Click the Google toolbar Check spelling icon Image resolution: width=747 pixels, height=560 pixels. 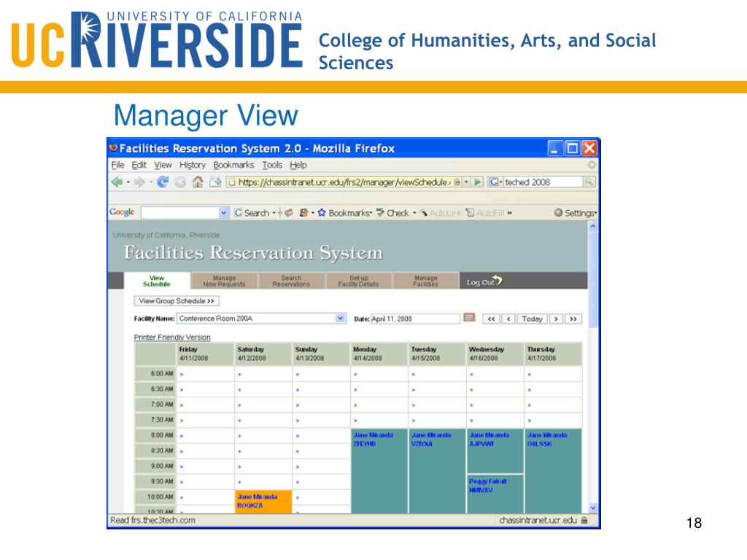coord(380,213)
